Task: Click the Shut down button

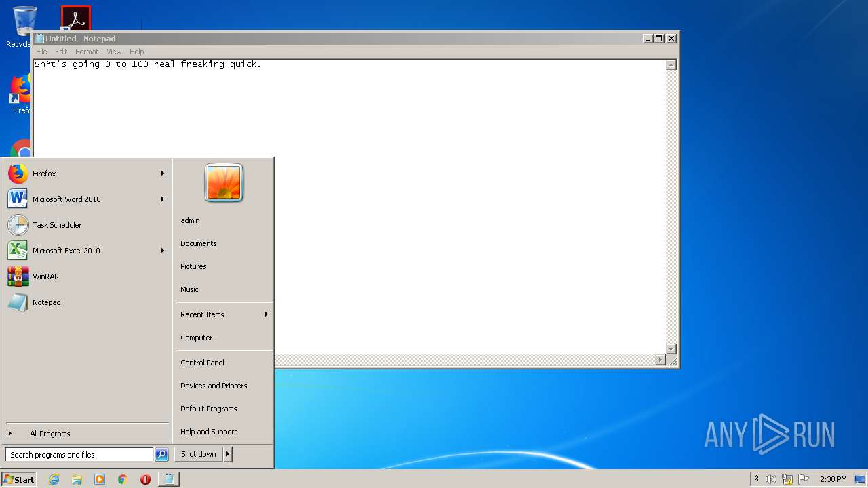Action: point(199,454)
